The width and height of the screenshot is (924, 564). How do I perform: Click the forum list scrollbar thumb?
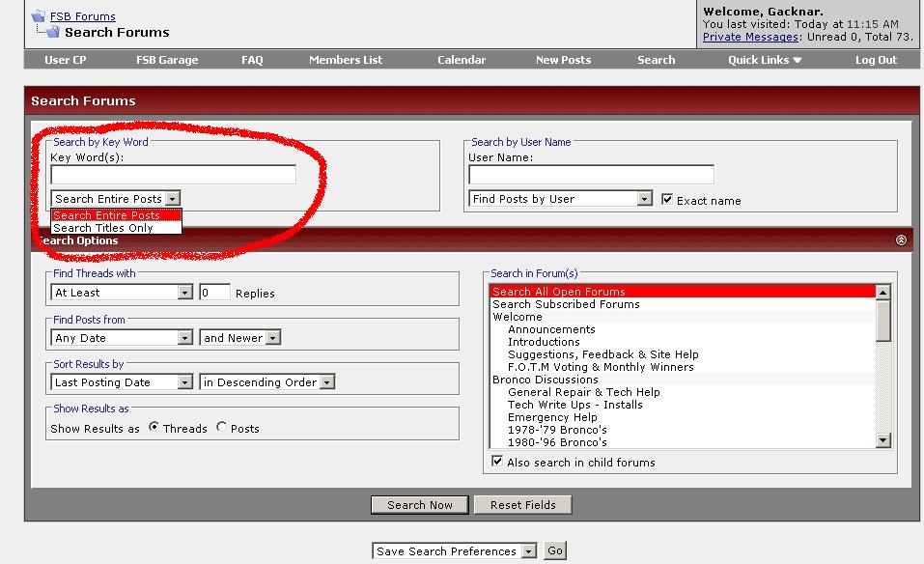coord(882,321)
